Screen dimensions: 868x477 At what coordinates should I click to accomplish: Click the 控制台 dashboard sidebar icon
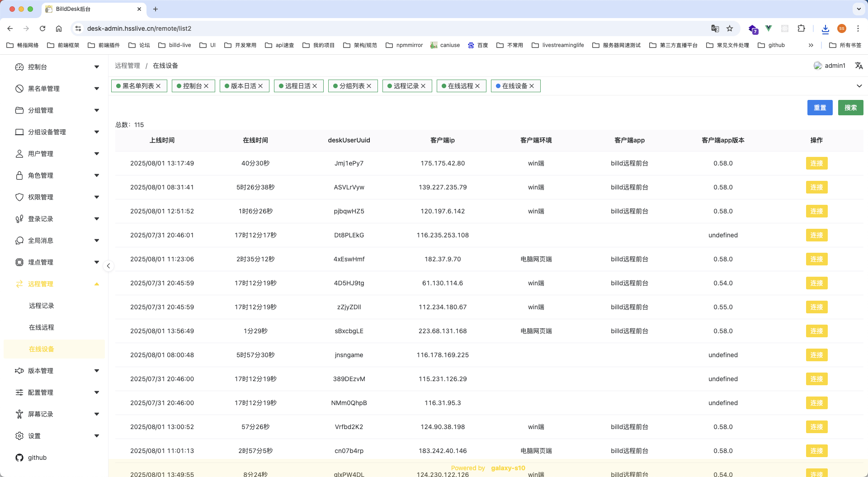[x=19, y=67]
